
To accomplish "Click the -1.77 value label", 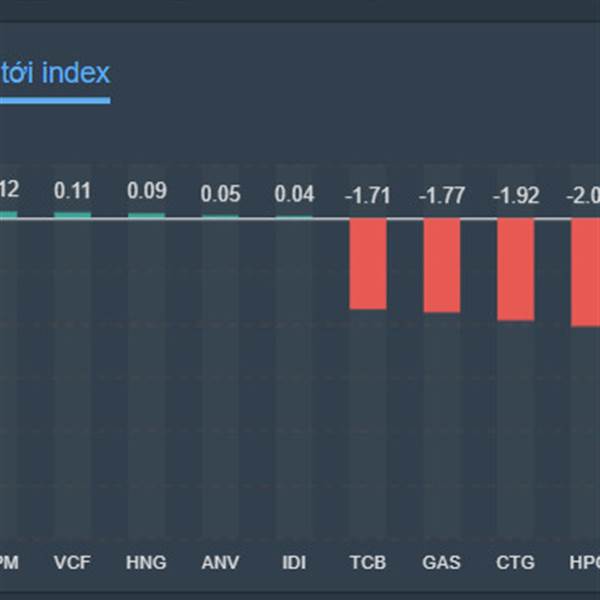I will pos(441,196).
